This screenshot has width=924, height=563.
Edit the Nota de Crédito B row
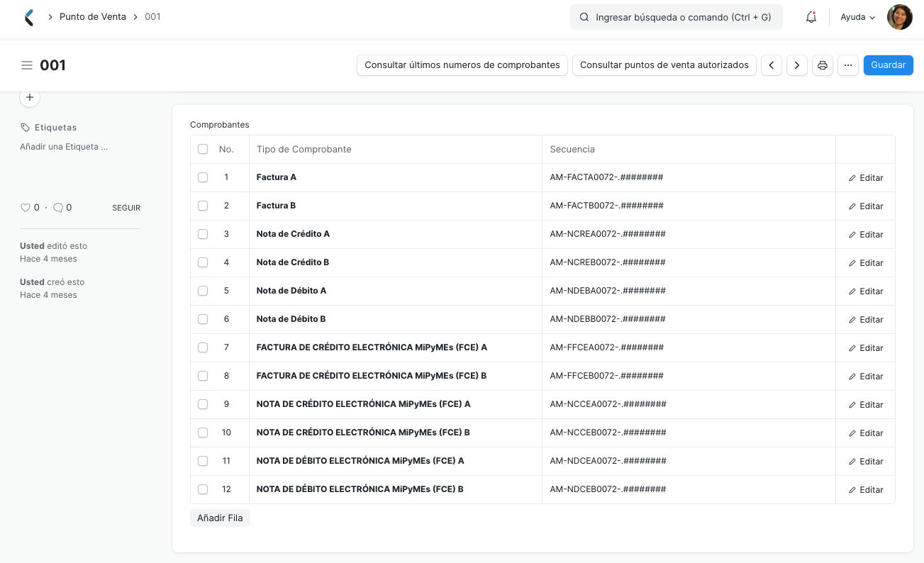866,263
